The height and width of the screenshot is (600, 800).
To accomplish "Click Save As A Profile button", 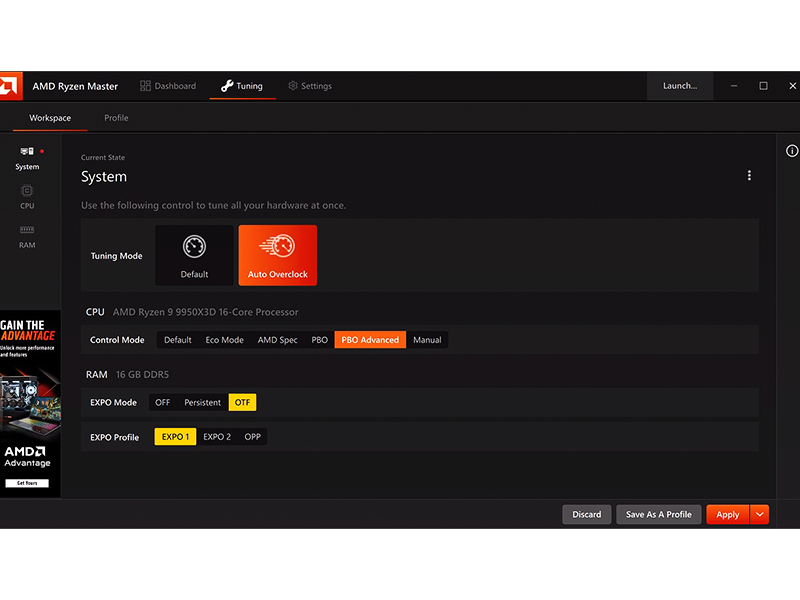I will click(x=658, y=514).
